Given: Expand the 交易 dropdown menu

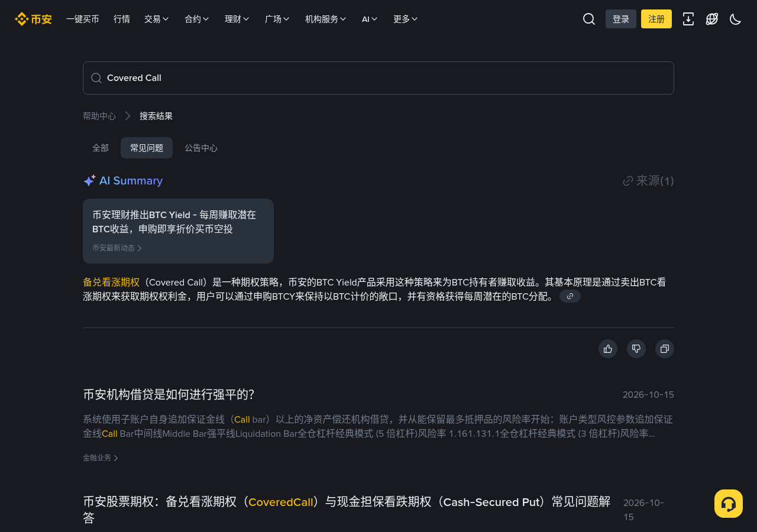Looking at the screenshot, I should coord(157,19).
